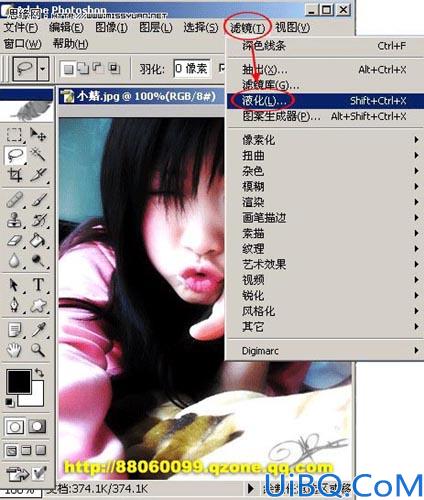Screen dimensions: 424x500
Task: Select the Paint Bucket tool
Action: (38, 240)
